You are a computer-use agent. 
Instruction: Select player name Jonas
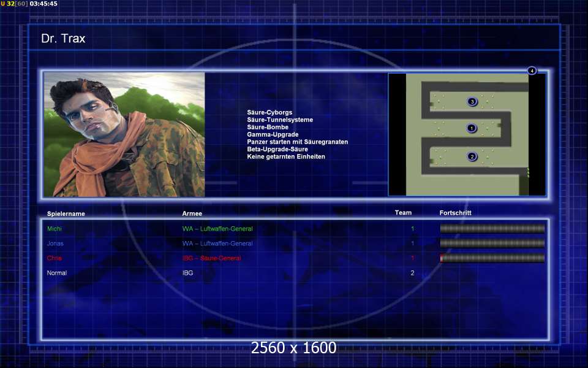55,243
